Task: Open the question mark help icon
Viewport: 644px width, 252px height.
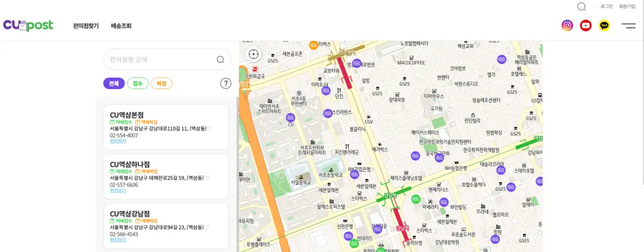Action: [226, 83]
